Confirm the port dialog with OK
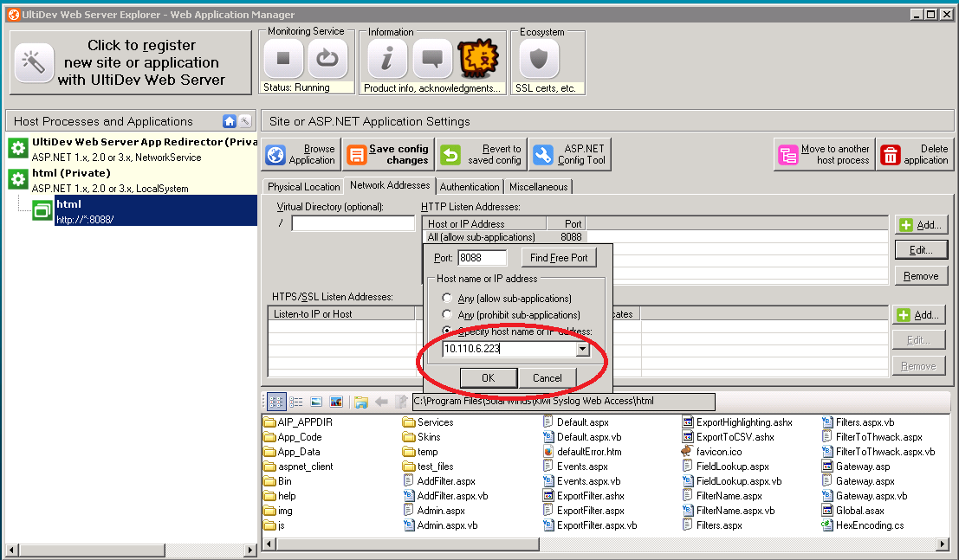The width and height of the screenshot is (959, 560). 488,378
